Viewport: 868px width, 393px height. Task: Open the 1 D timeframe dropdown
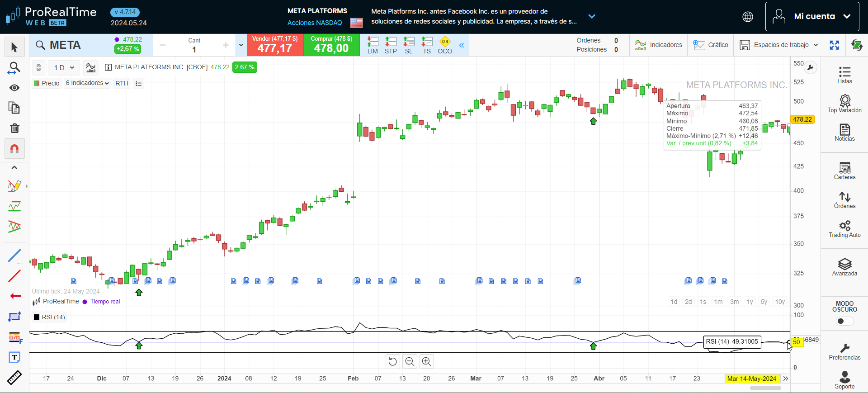coord(64,68)
